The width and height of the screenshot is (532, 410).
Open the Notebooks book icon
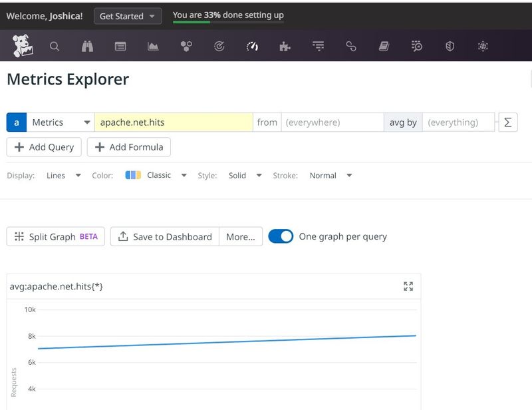click(384, 46)
